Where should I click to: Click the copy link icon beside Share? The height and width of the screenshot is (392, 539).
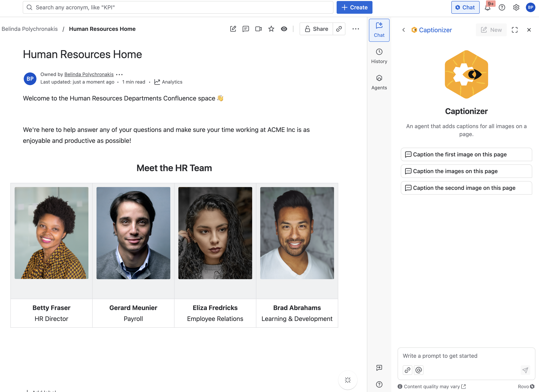click(339, 29)
